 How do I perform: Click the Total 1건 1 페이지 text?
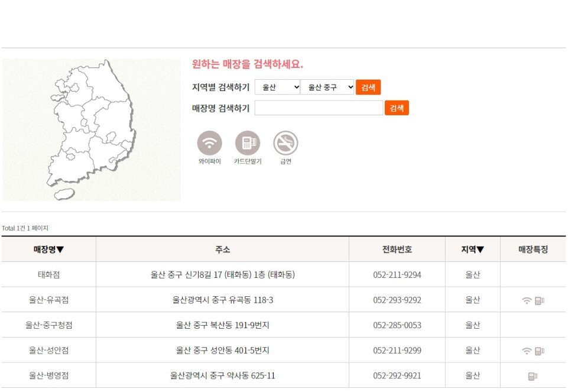[25, 228]
